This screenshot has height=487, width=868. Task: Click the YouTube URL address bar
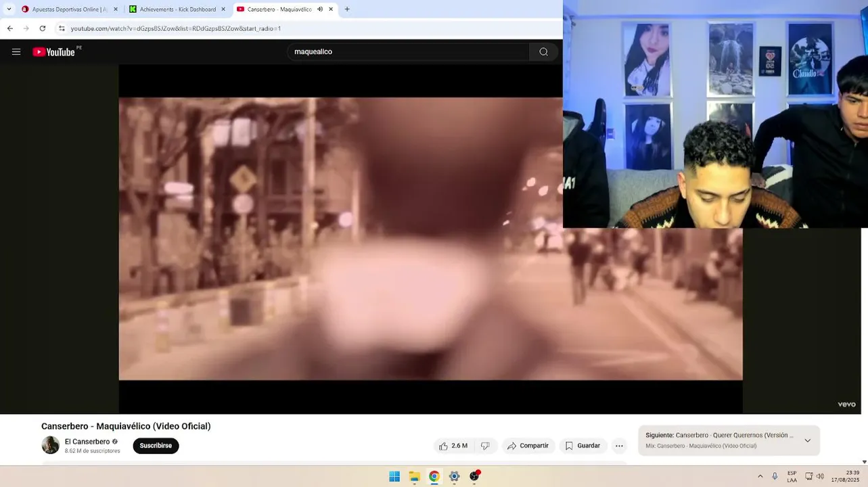coord(176,28)
